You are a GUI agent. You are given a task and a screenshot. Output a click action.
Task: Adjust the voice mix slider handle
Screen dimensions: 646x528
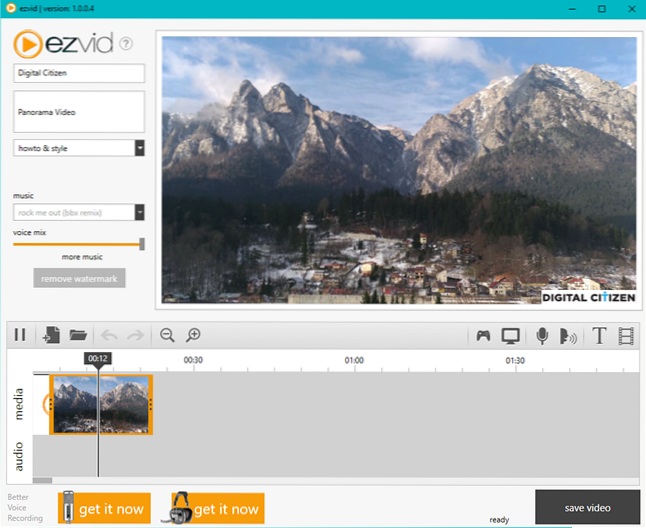coord(142,243)
